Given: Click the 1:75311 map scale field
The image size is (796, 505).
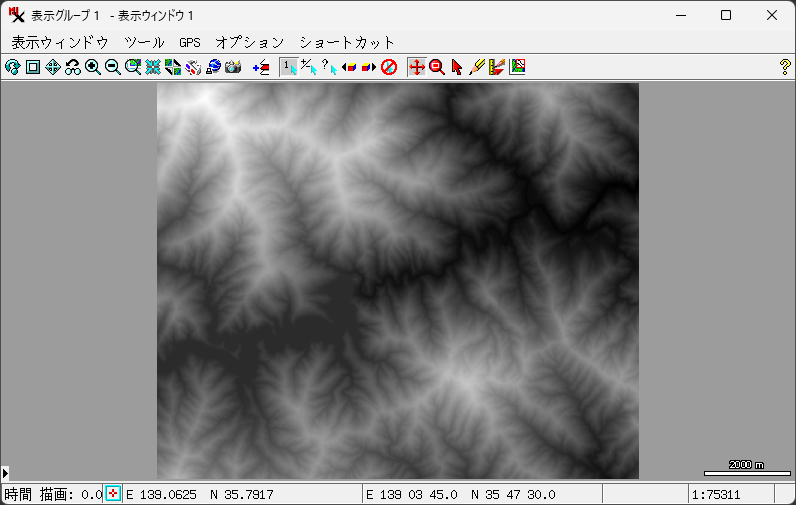Looking at the screenshot, I should click(x=730, y=494).
